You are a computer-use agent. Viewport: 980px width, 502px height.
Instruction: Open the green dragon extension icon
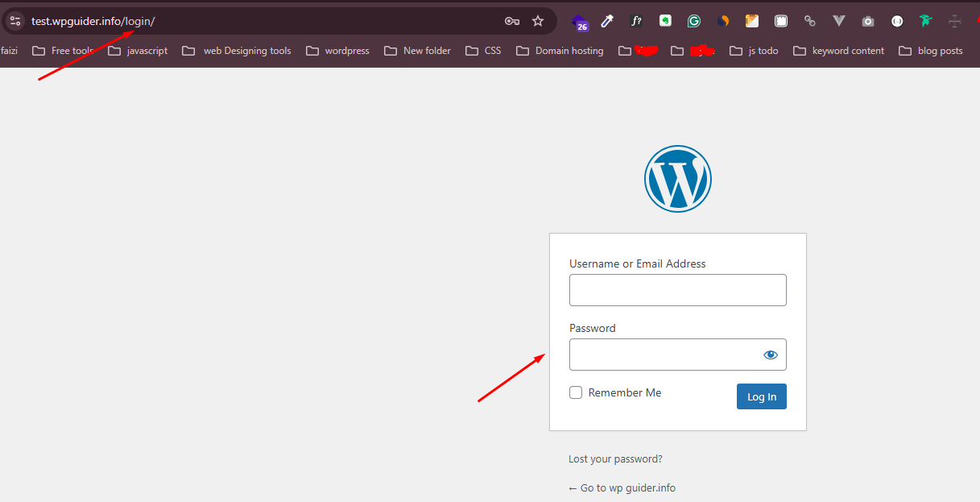926,21
